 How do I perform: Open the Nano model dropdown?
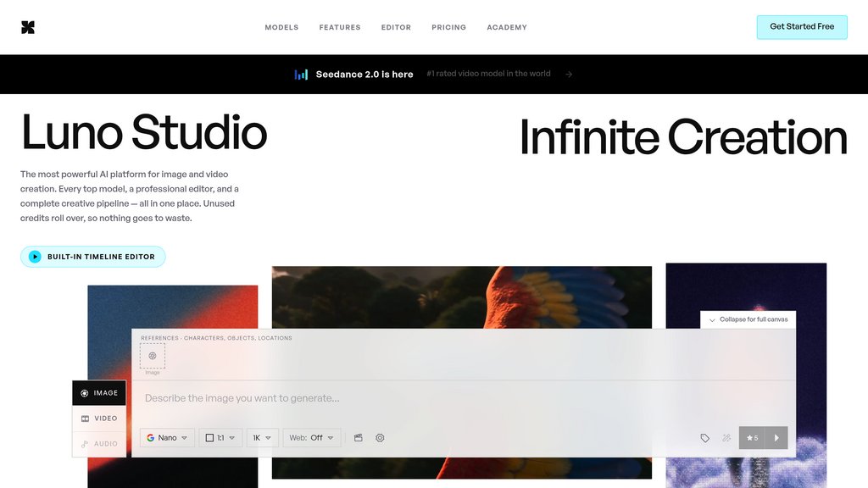[167, 438]
